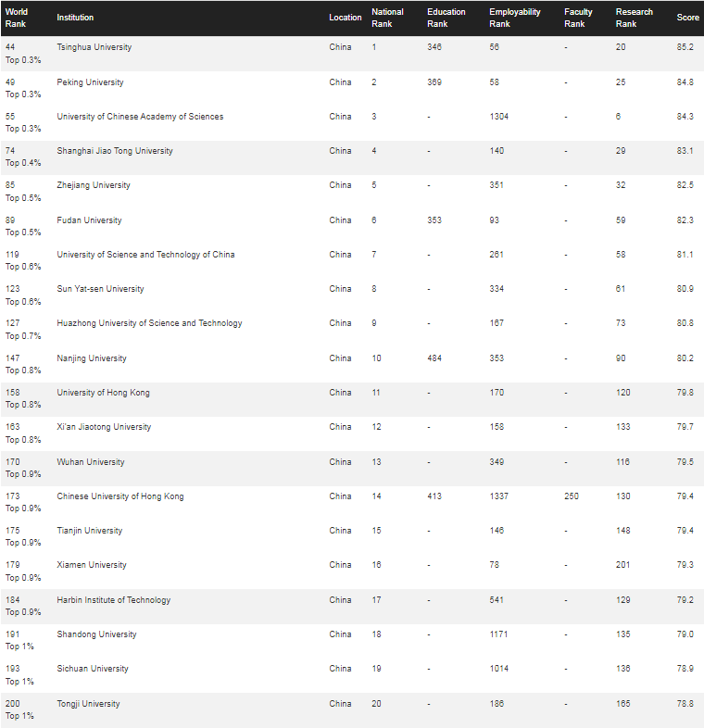Viewport: 704px width, 728px height.
Task: Sort by Research Rank column
Action: click(x=635, y=18)
